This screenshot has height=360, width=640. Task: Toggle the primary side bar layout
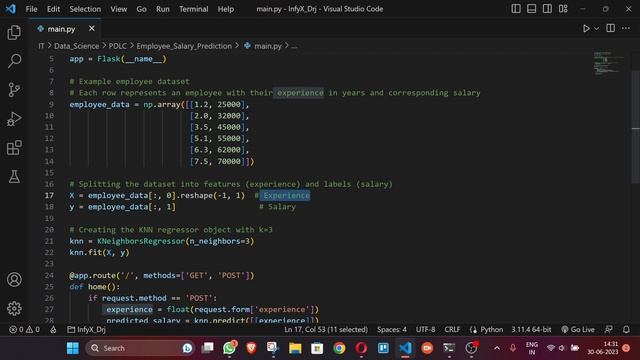click(x=516, y=9)
